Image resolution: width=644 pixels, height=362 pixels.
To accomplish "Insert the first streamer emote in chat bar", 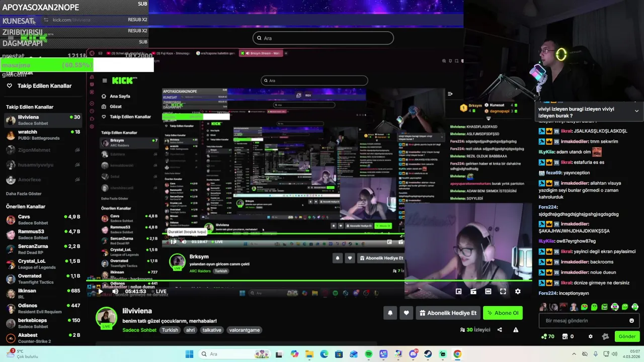I will tap(544, 307).
